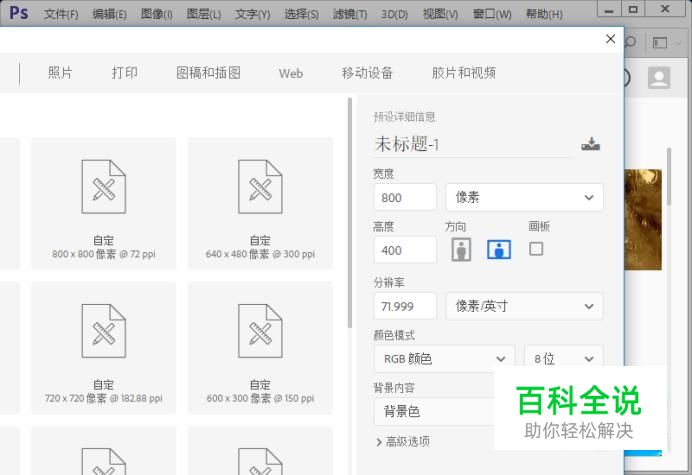
Task: Select portrait orientation icon
Action: point(461,249)
